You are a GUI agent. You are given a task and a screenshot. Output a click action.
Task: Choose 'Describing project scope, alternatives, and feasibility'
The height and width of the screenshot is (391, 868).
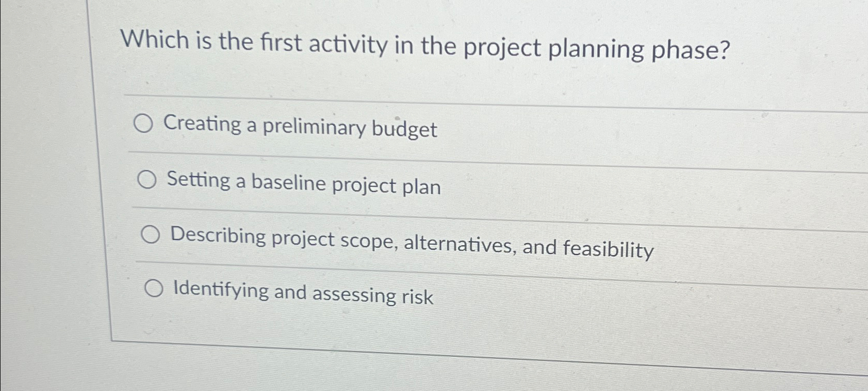(x=152, y=236)
